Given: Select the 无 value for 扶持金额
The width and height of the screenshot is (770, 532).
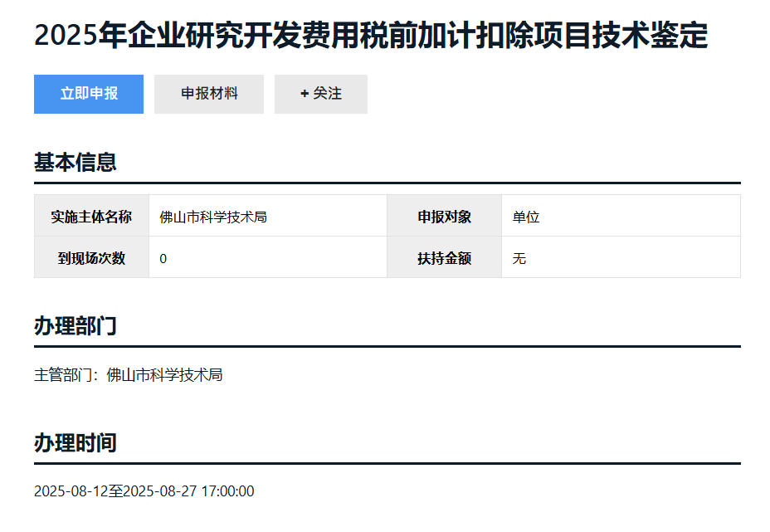Looking at the screenshot, I should point(519,259).
